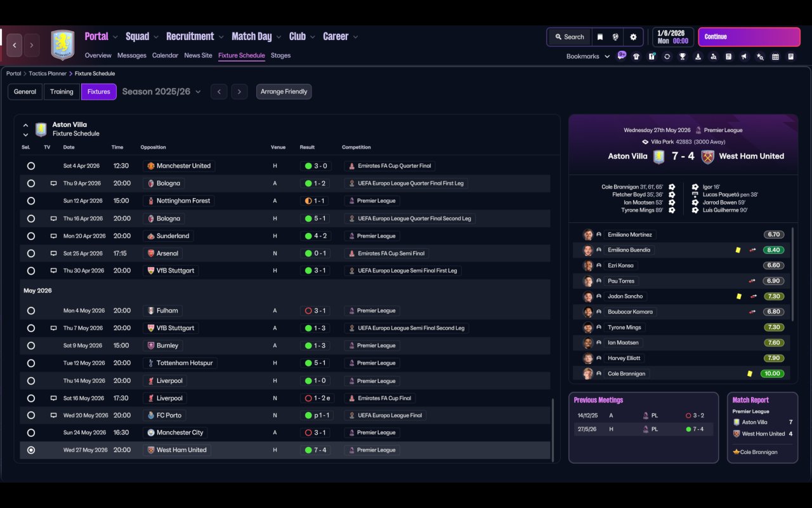Image resolution: width=812 pixels, height=508 pixels.
Task: Open the Training tab
Action: tap(62, 91)
